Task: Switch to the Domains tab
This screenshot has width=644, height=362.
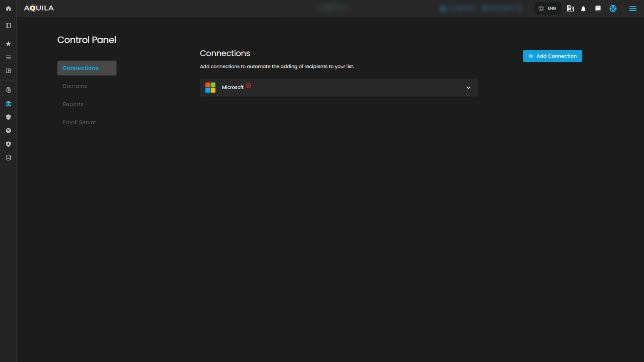Action: point(75,86)
